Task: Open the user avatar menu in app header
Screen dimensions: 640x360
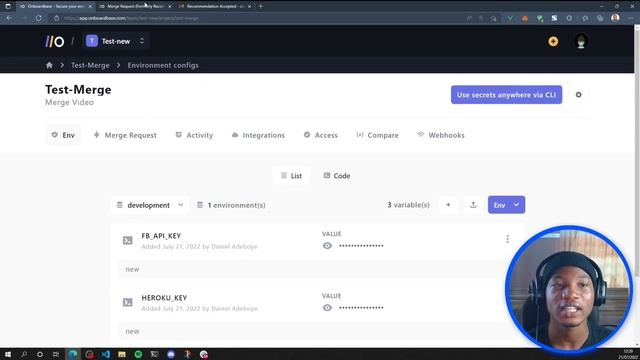Action: click(581, 41)
